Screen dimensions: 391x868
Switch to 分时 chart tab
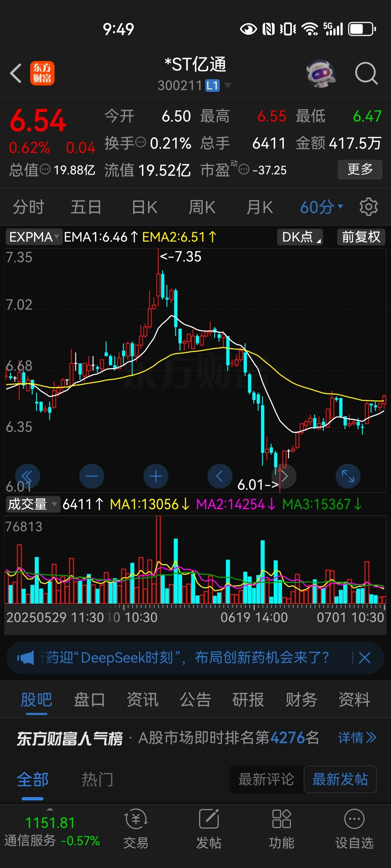point(28,207)
